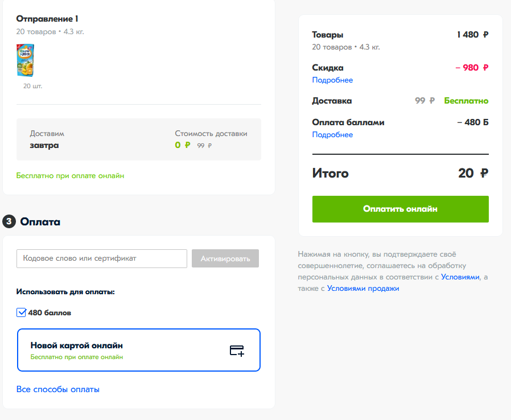511x420 pixels.
Task: Click the Оплатить онлайн button
Action: click(401, 209)
